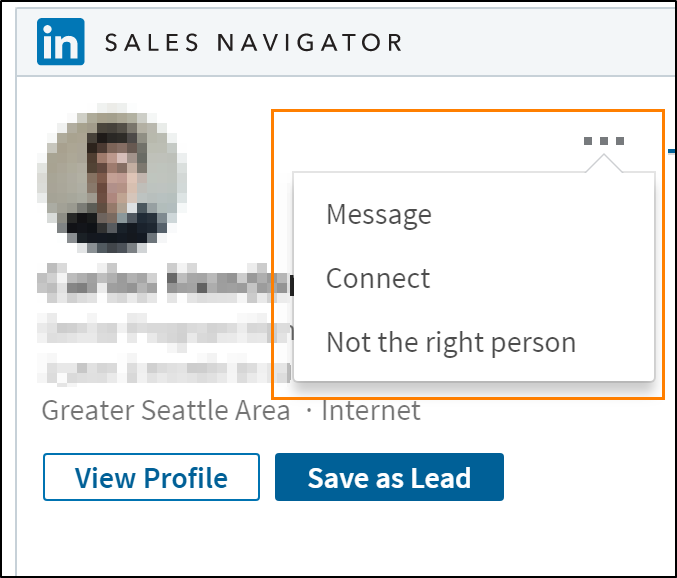Click the SALES NAVIGATOR header title
The image size is (677, 578).
point(253,43)
